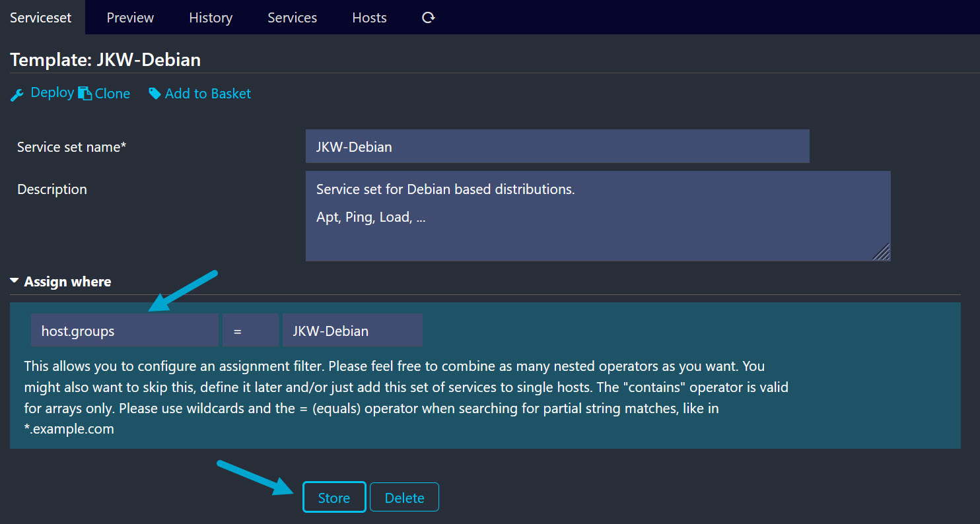This screenshot has width=980, height=524.
Task: Click the tag icon beside Add to Basket
Action: pyautogui.click(x=155, y=94)
